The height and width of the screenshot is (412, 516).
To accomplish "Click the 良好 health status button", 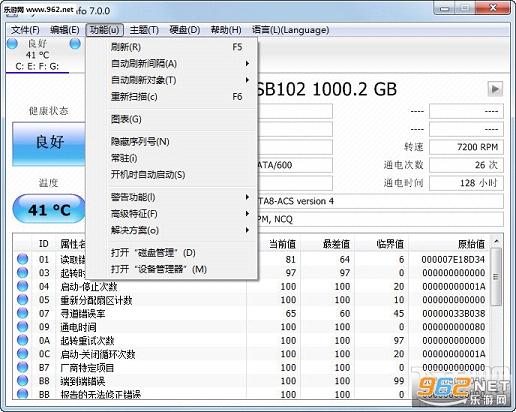I will pyautogui.click(x=49, y=144).
